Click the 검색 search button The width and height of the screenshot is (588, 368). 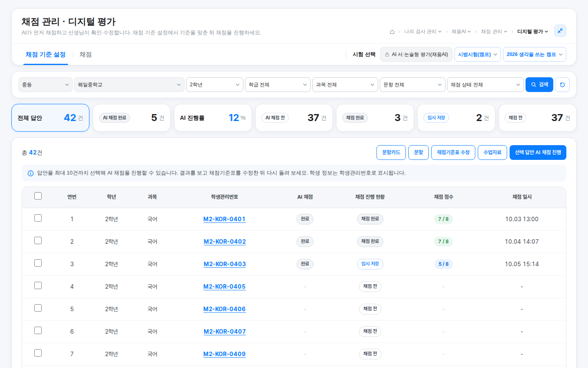click(x=539, y=85)
